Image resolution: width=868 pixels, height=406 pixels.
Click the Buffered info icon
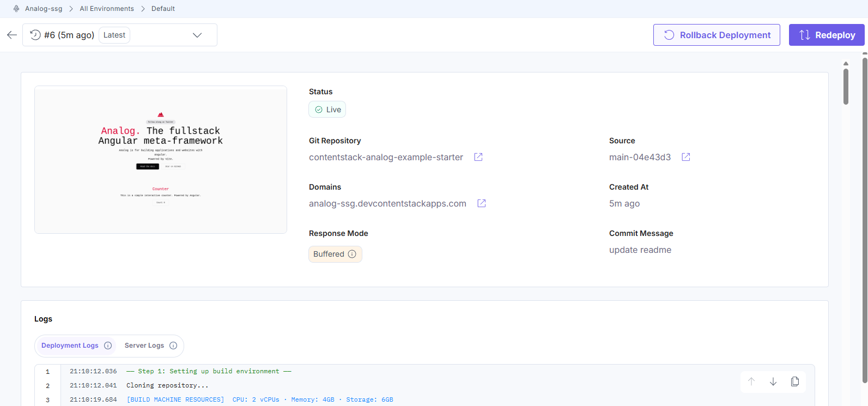(352, 254)
